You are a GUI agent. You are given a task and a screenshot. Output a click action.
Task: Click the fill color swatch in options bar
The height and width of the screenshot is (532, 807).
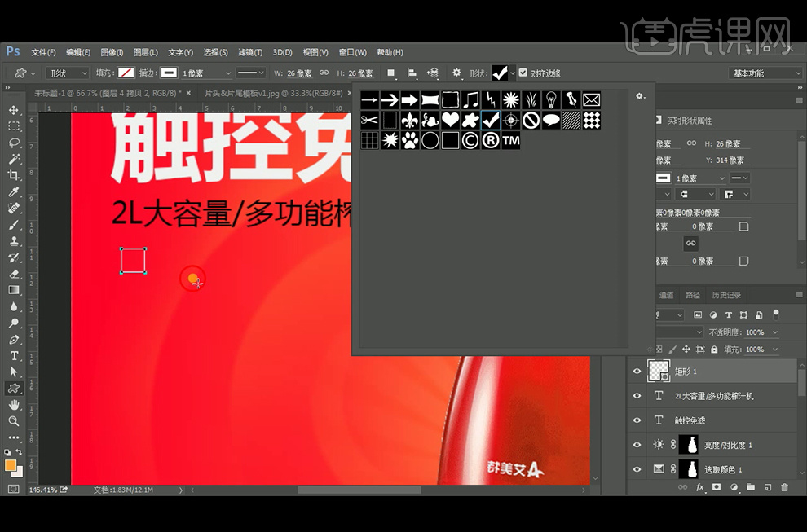point(126,73)
